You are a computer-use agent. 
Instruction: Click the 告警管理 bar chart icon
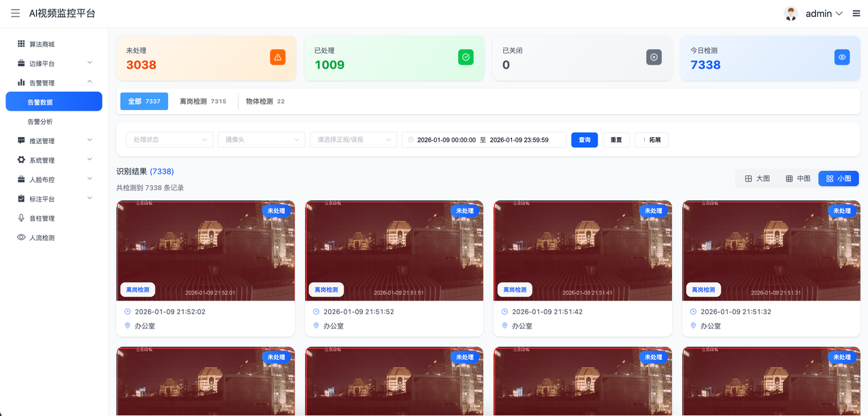coord(21,82)
